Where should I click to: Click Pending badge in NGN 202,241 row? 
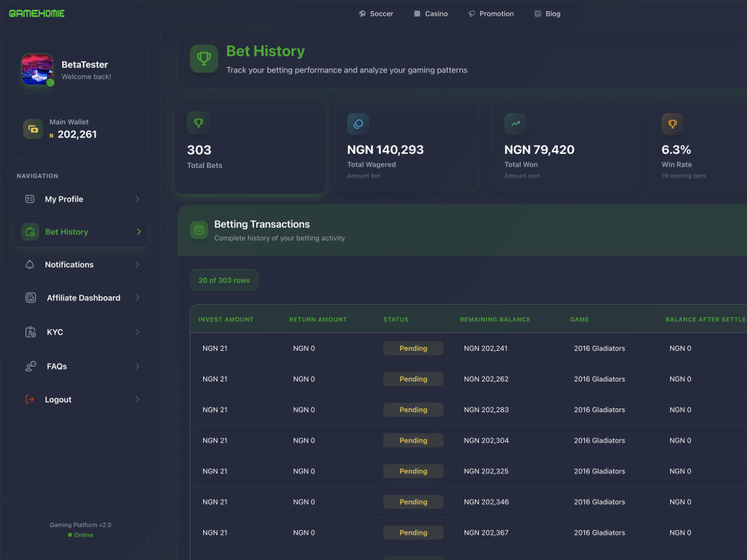tap(413, 348)
